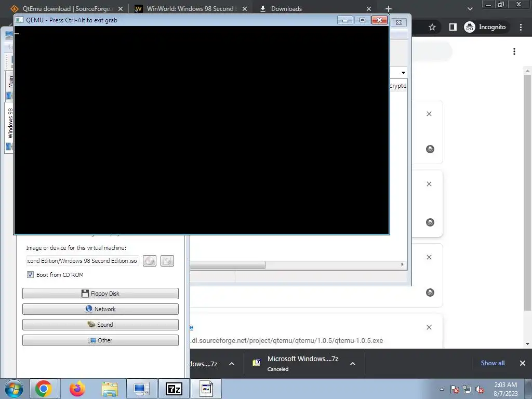Open the Sound settings section
This screenshot has height=399, width=532.
click(x=100, y=325)
